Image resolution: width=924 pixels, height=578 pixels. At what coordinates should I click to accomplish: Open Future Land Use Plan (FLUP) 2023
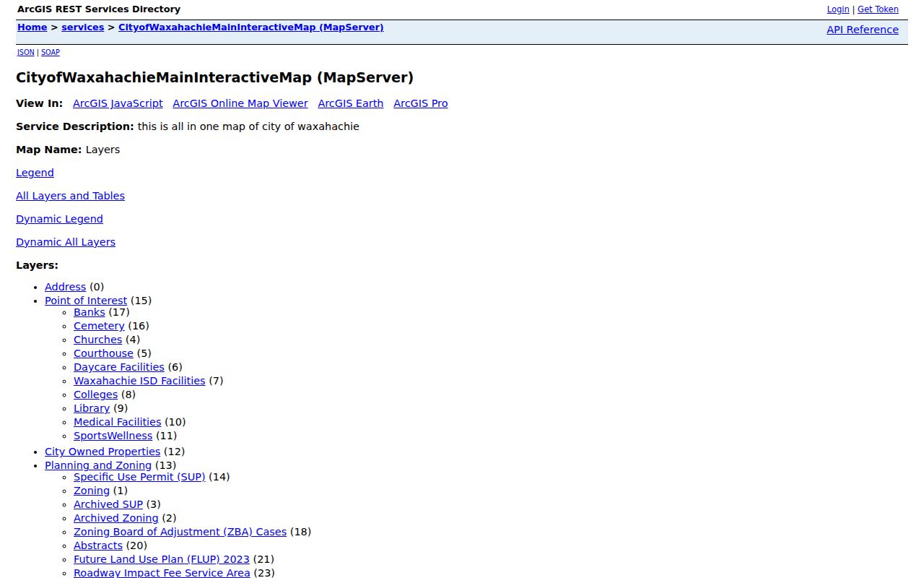point(162,559)
